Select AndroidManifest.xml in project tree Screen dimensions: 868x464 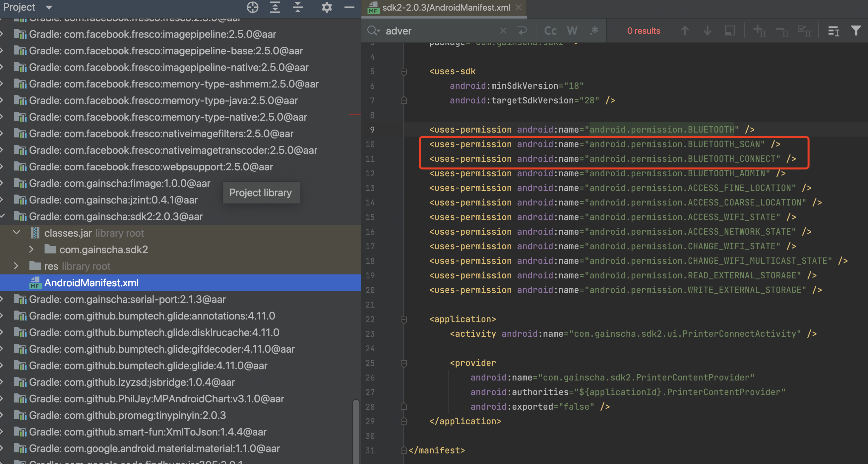91,282
